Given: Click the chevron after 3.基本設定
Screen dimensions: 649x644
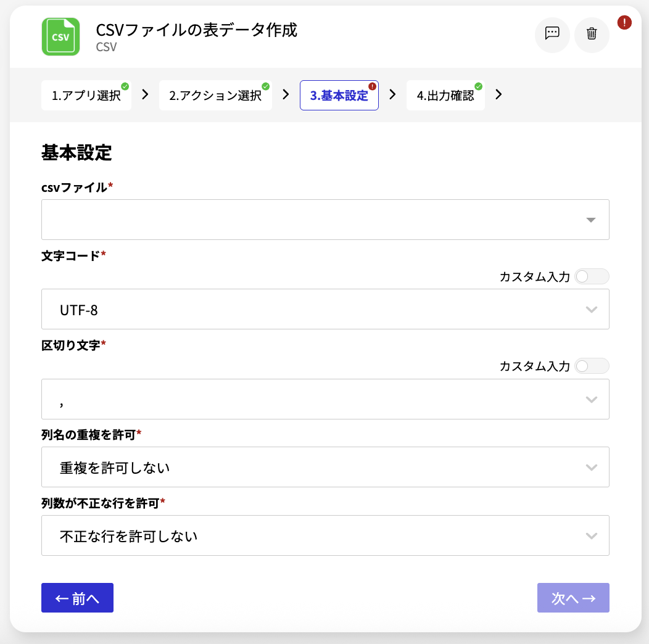Looking at the screenshot, I should click(392, 95).
